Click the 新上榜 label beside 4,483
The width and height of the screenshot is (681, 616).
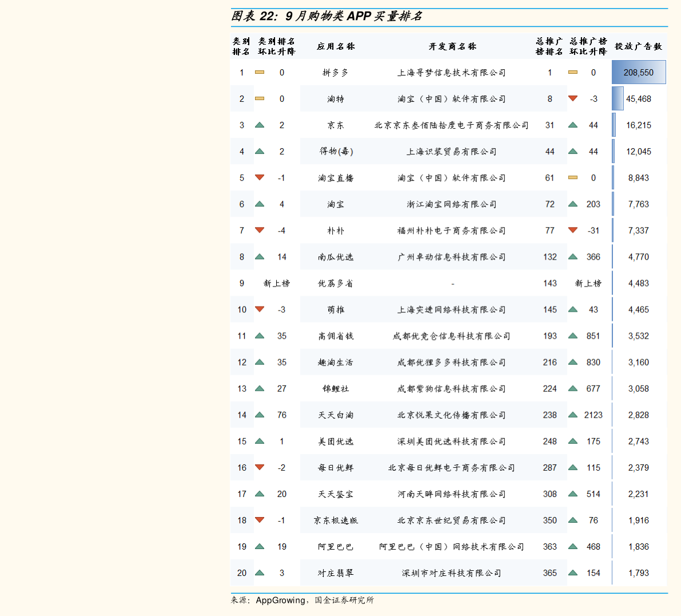tap(588, 283)
